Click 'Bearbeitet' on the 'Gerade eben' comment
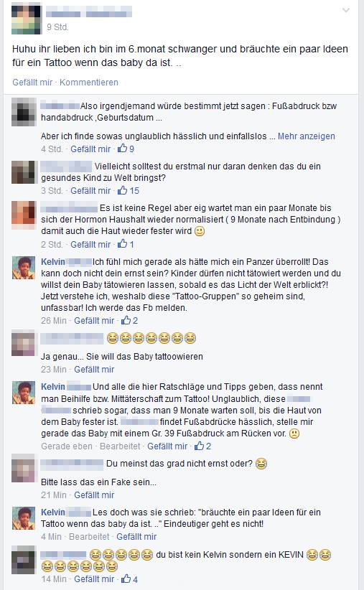364x590 pixels. tap(120, 446)
